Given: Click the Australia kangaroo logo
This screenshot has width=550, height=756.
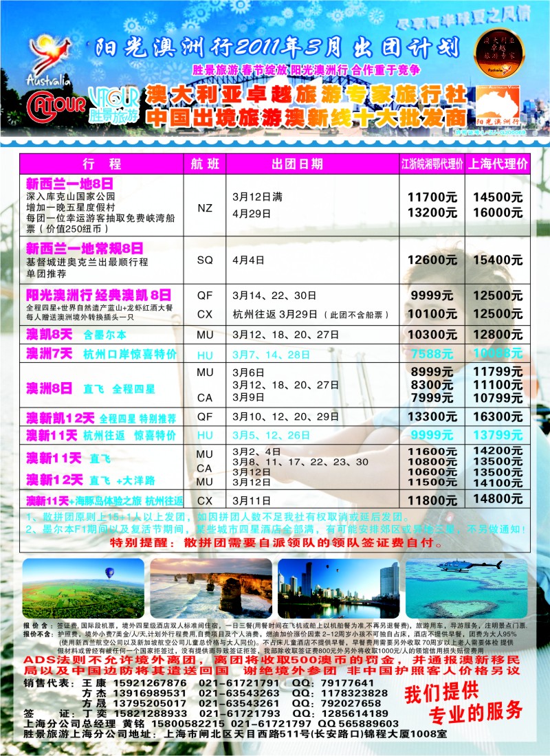Looking at the screenshot, I should pyautogui.click(x=48, y=60).
